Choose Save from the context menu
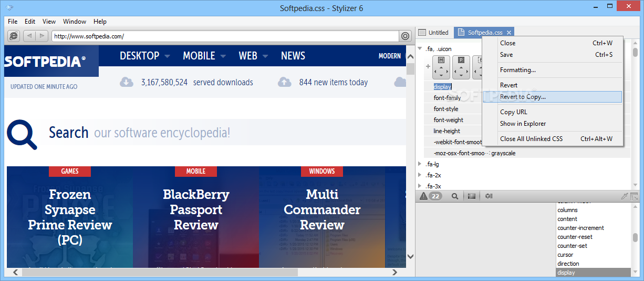Viewport: 644px width, 281px height. [553, 55]
